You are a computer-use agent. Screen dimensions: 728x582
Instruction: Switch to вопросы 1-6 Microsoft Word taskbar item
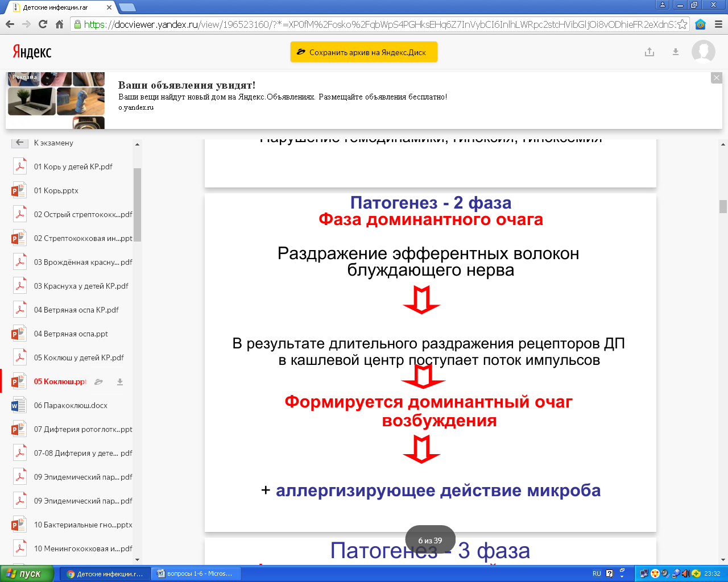(196, 573)
